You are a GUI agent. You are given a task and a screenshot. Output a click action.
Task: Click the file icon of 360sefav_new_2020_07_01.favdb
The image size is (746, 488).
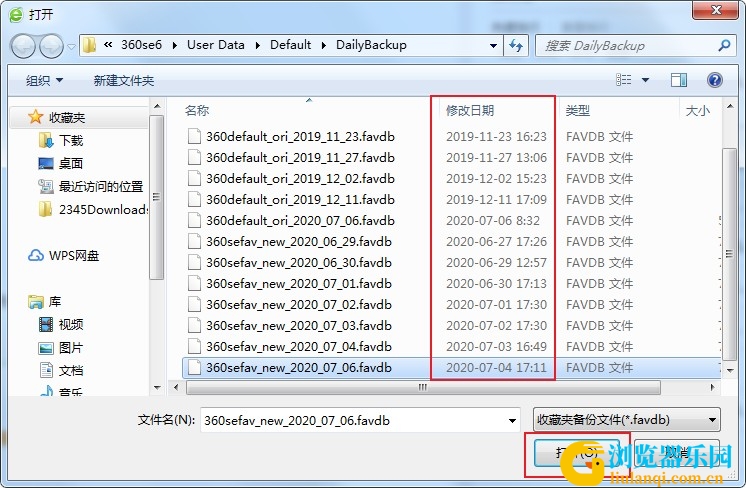[x=194, y=283]
